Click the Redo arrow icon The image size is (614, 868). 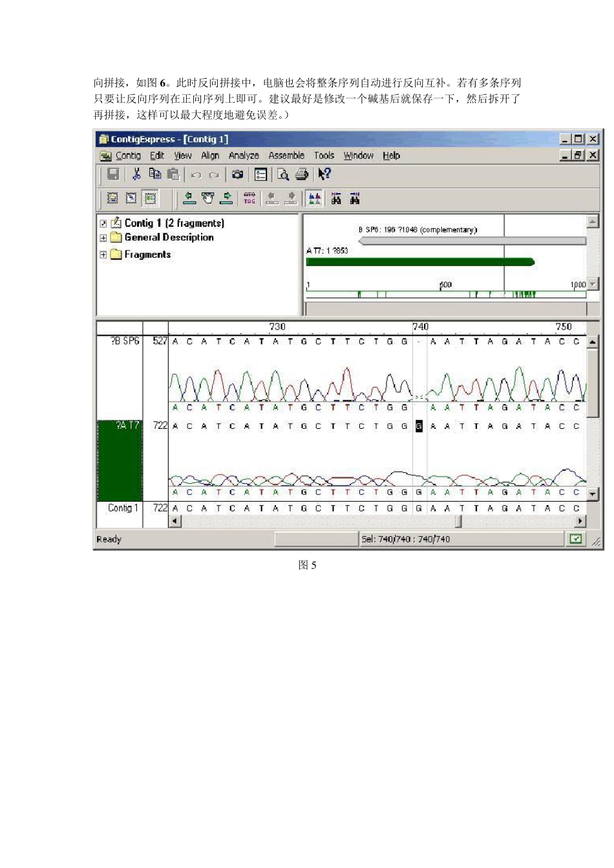point(214,175)
